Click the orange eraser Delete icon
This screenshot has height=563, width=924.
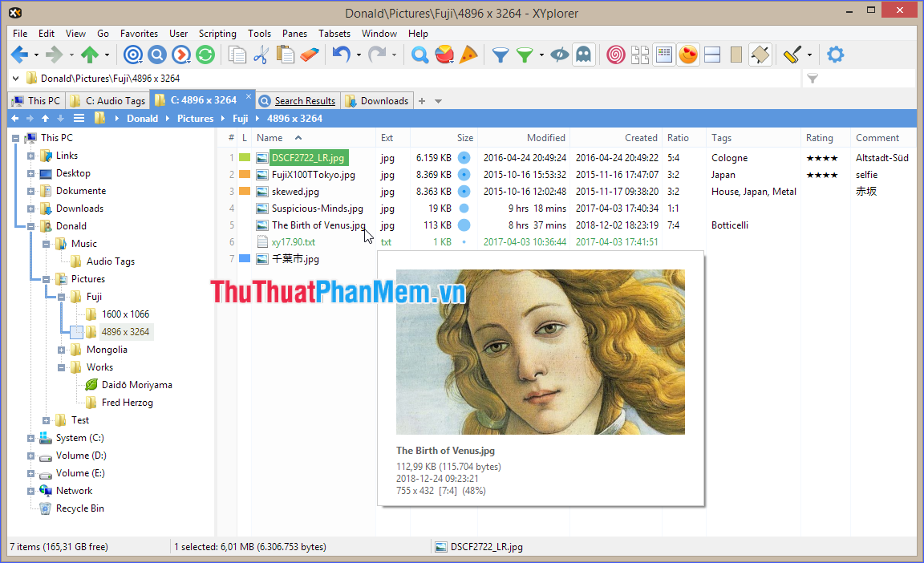[310, 55]
